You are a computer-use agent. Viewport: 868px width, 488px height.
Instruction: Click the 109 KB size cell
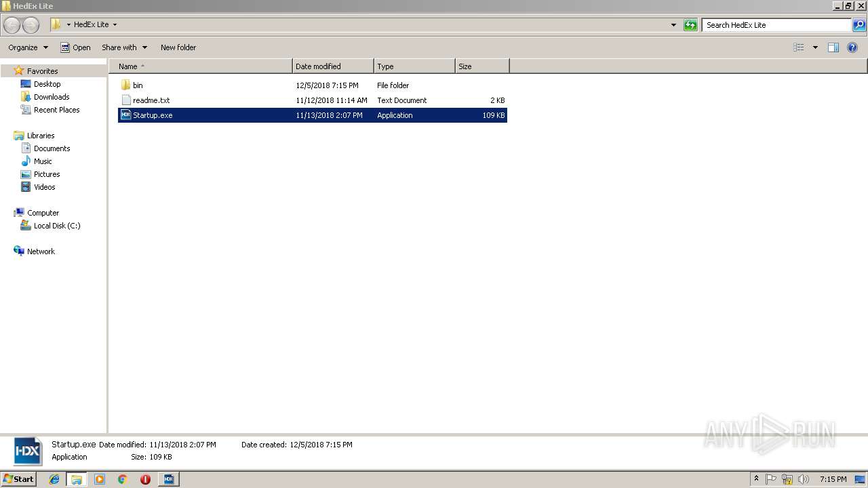(494, 115)
